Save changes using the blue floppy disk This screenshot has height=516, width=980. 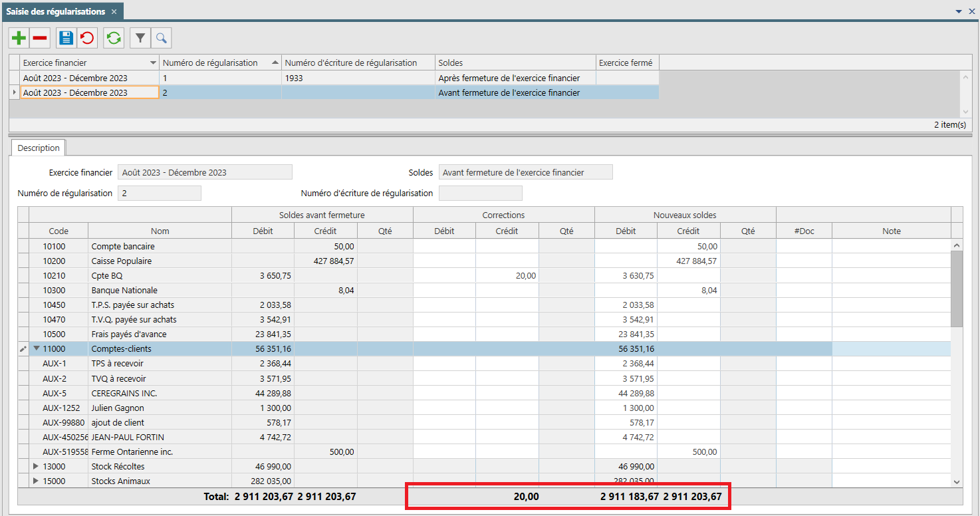[66, 39]
